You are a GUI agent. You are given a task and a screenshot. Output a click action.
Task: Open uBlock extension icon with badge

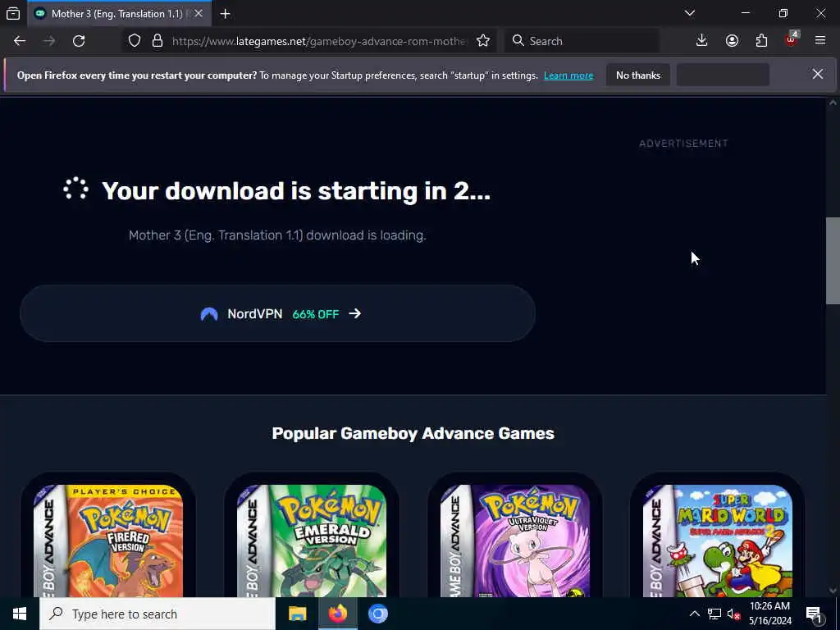tap(792, 39)
